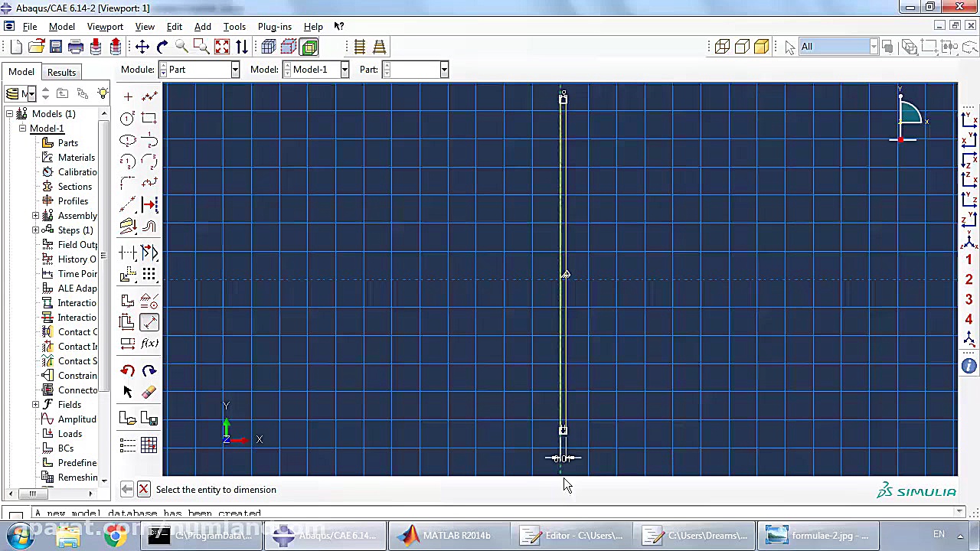Cancel the dimension procedure with the X button
The height and width of the screenshot is (551, 980).
[x=143, y=489]
